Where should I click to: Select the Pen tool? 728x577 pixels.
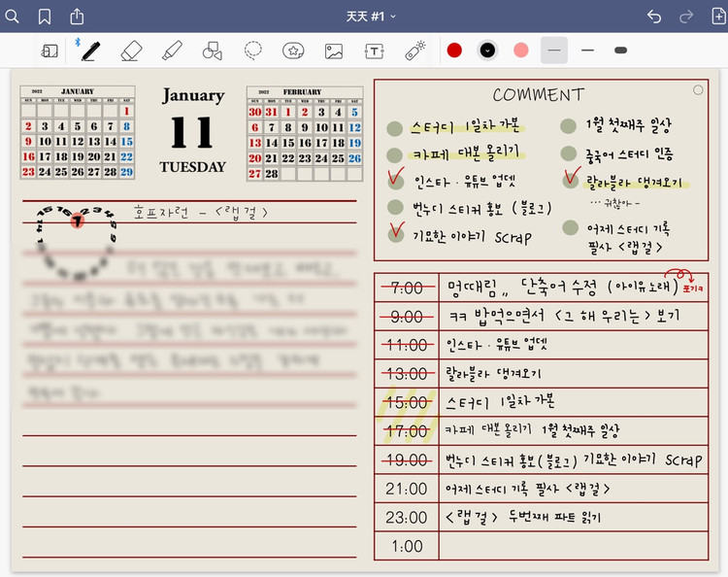point(91,51)
